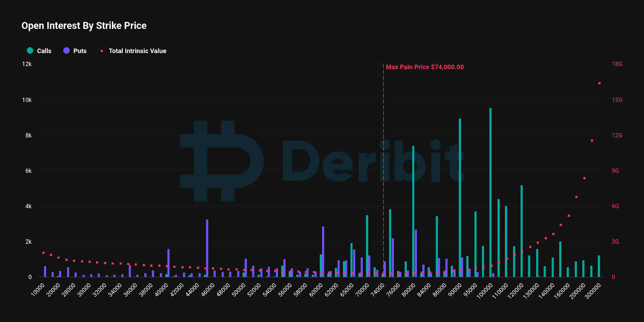Click the 8k left axis label
The image size is (644, 322).
[29, 135]
